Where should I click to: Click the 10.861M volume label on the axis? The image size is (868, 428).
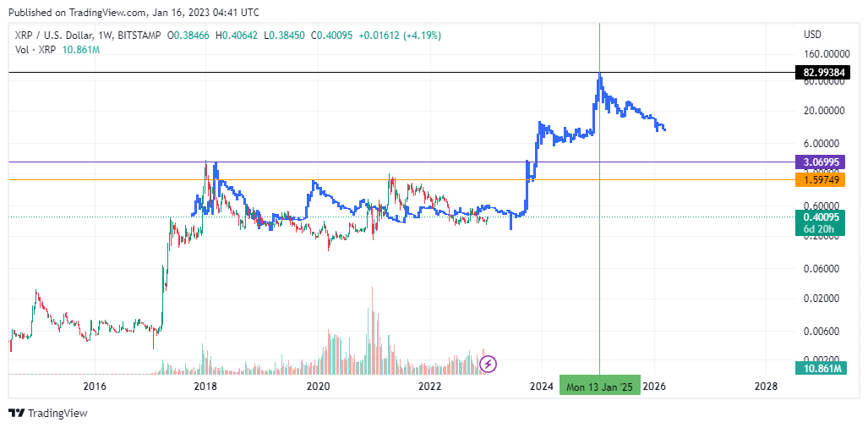pos(820,368)
